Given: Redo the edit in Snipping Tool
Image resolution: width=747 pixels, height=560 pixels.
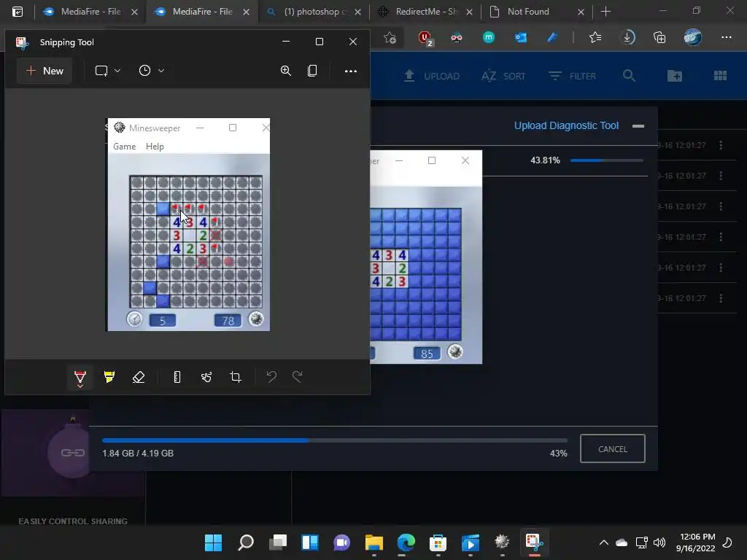Looking at the screenshot, I should tap(298, 377).
